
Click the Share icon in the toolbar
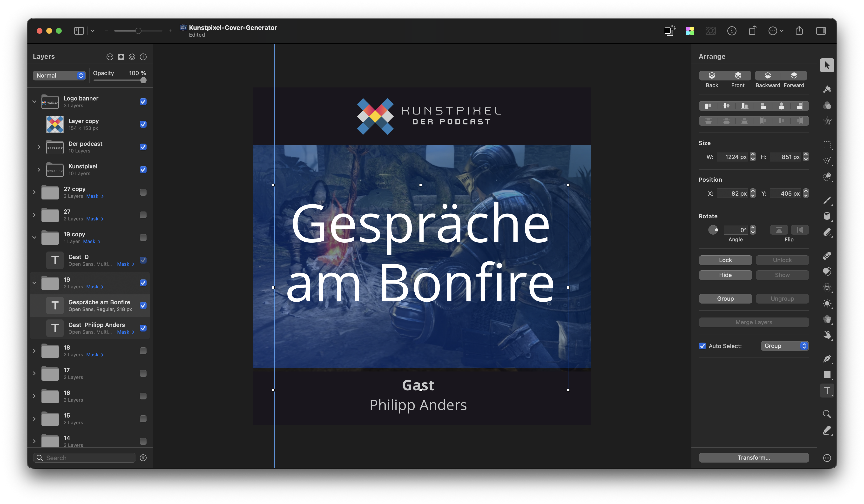point(800,31)
